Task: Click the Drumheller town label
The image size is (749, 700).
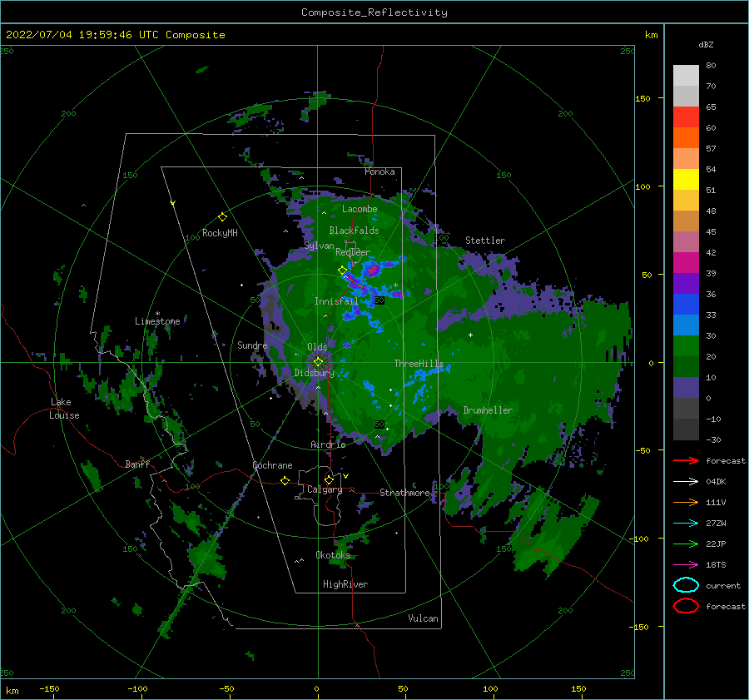Action: coord(488,410)
